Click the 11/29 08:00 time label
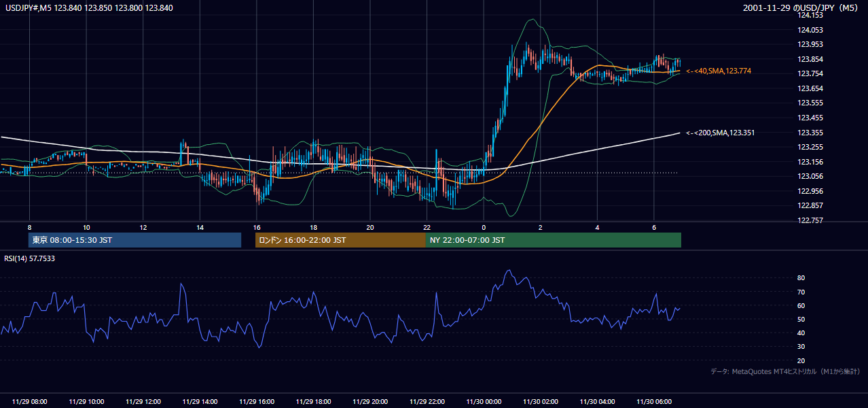The width and height of the screenshot is (868, 408). click(29, 402)
